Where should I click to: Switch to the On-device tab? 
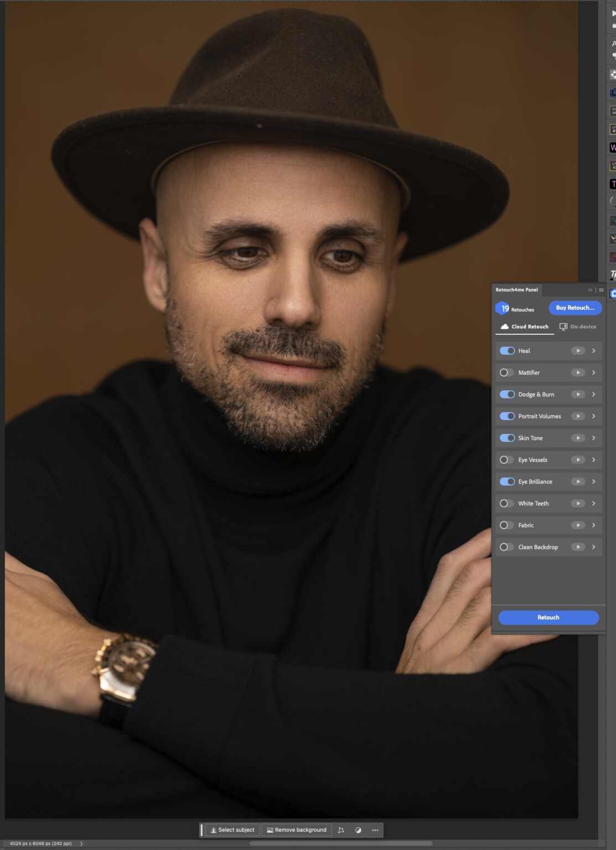click(x=578, y=326)
